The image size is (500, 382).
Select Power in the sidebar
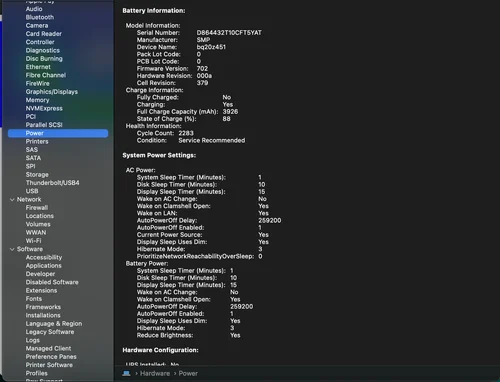(x=58, y=133)
